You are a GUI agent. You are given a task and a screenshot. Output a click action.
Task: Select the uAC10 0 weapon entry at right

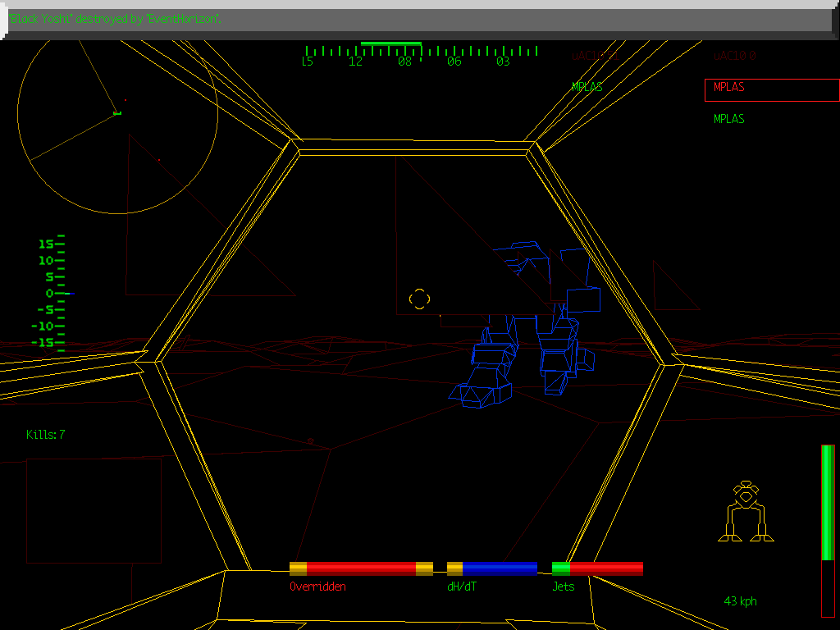click(x=734, y=57)
